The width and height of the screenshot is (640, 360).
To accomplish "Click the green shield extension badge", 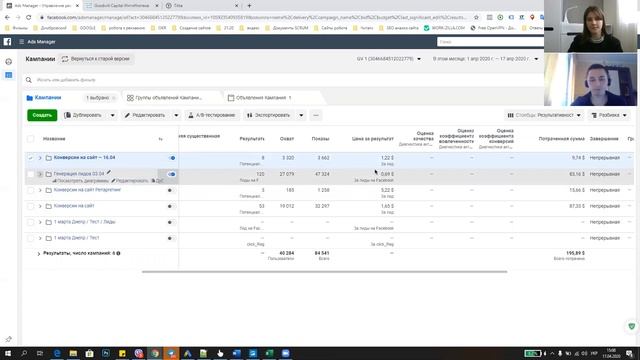I will point(632,326).
